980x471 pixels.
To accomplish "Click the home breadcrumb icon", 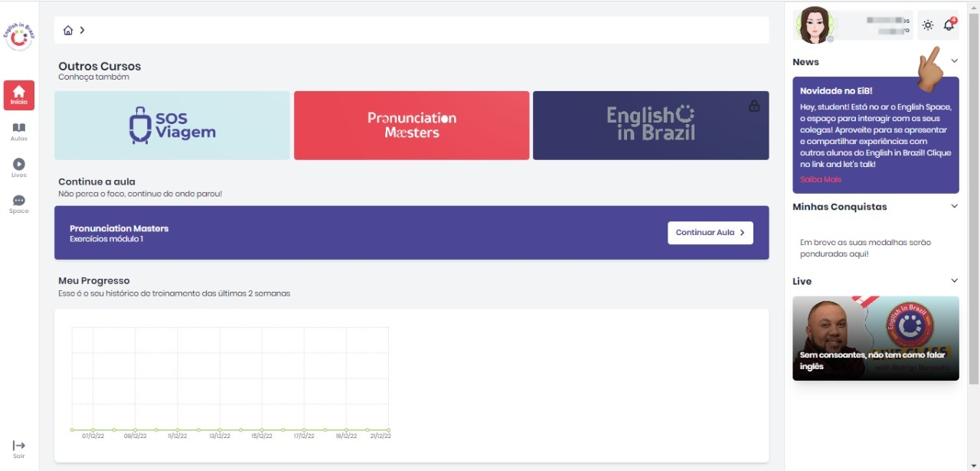I will click(68, 31).
